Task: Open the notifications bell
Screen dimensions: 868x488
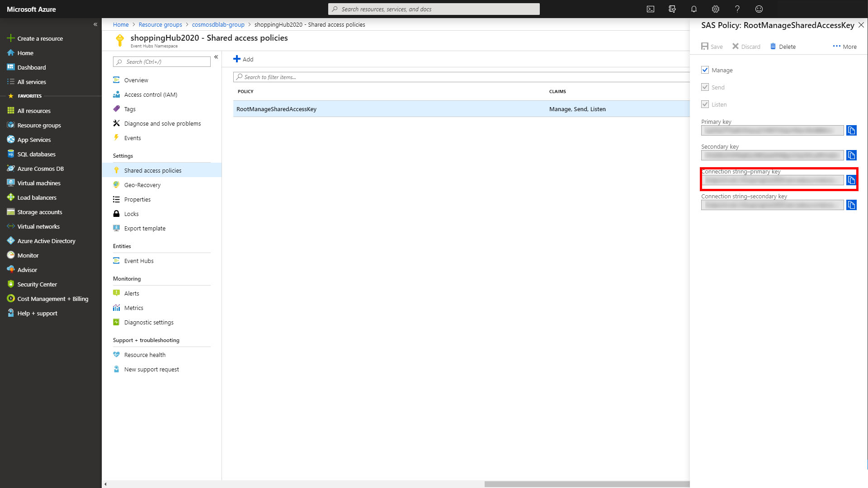Action: (x=694, y=9)
